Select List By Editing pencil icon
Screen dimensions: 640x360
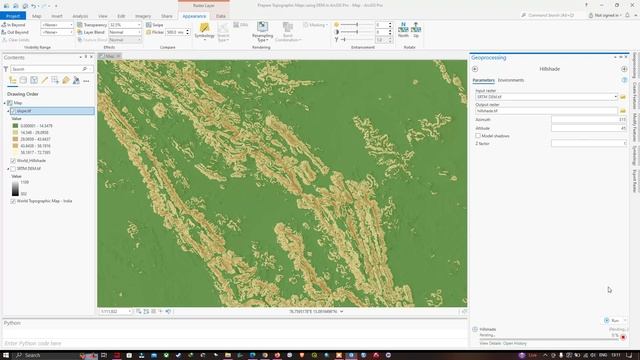pos(44,80)
